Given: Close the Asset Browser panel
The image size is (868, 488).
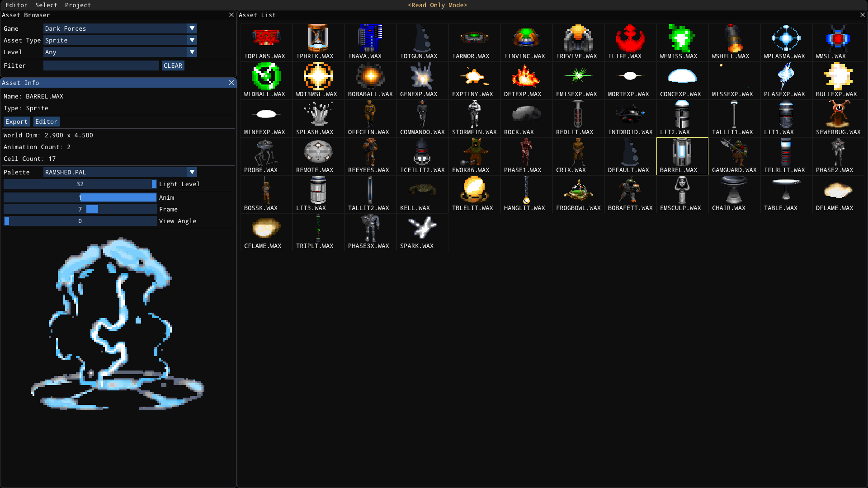Looking at the screenshot, I should tap(231, 15).
